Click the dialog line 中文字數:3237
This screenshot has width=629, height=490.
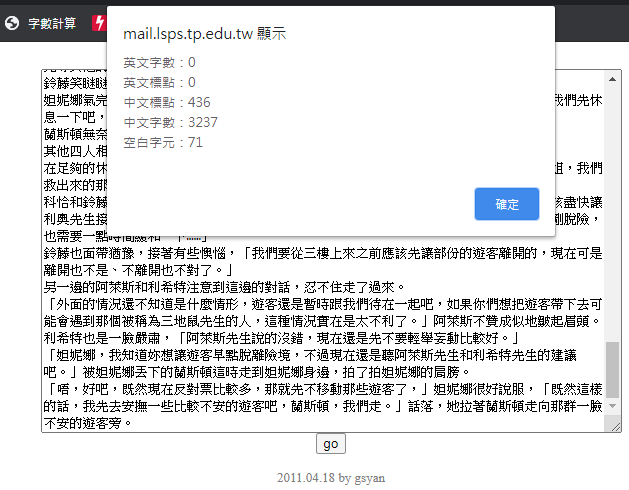[170, 122]
